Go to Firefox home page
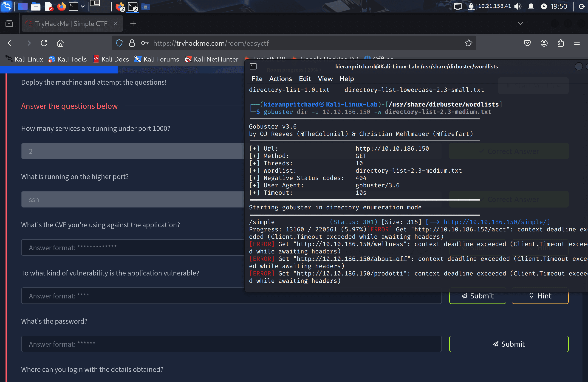This screenshot has width=588, height=382. point(61,43)
